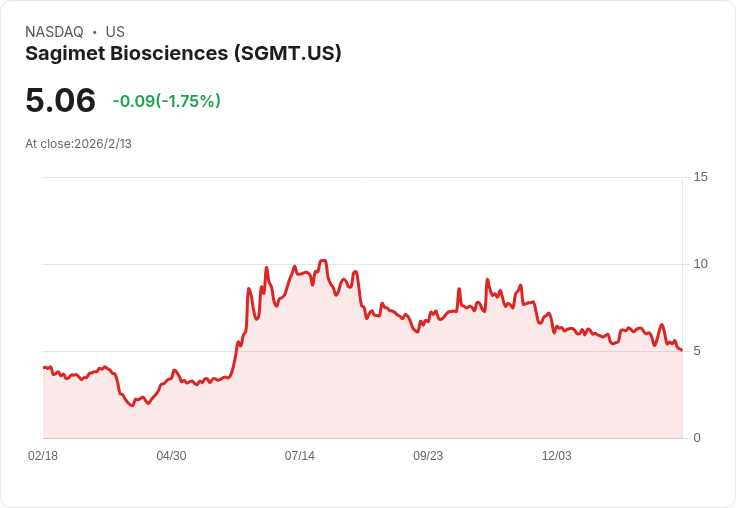Click the NASDAQ exchange label
736x508 pixels.
[54, 32]
